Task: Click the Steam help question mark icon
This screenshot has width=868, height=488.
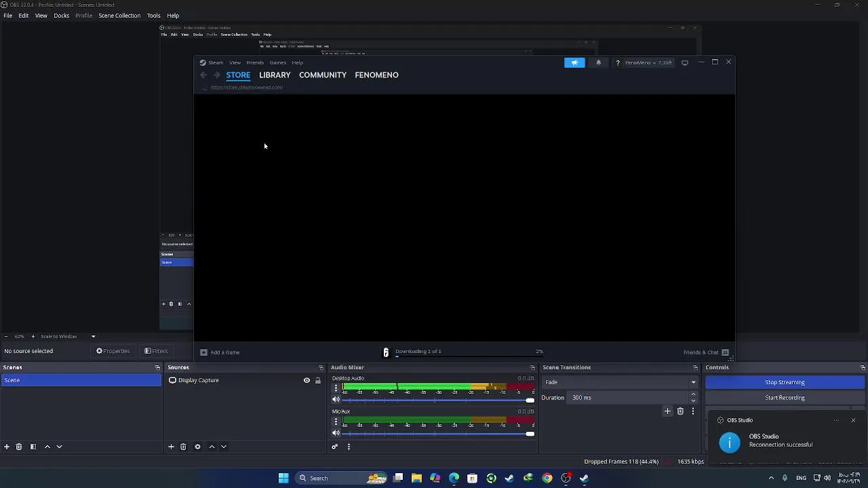Action: [x=617, y=62]
